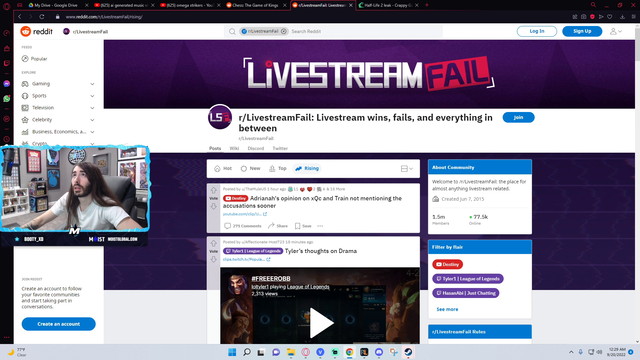The height and width of the screenshot is (360, 640).
Task: Open comments on Adrianah's opinion post
Action: point(243,226)
